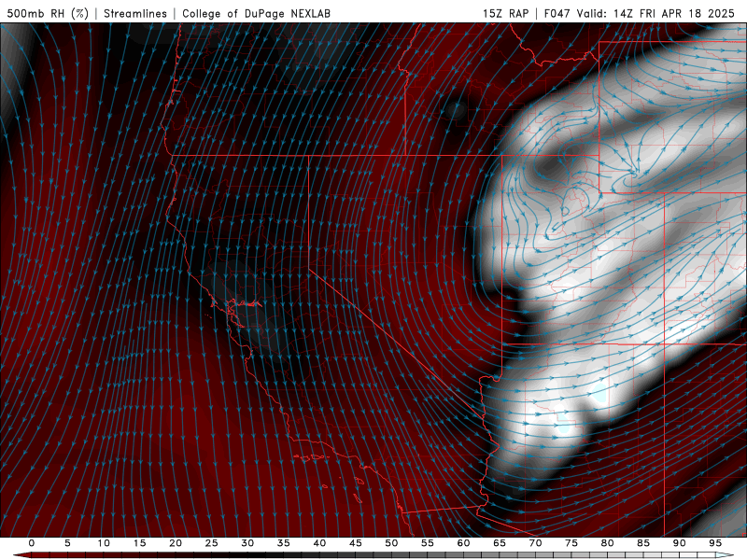The height and width of the screenshot is (560, 747).
Task: Click the red left arrow end of color bar
Action: (21, 555)
